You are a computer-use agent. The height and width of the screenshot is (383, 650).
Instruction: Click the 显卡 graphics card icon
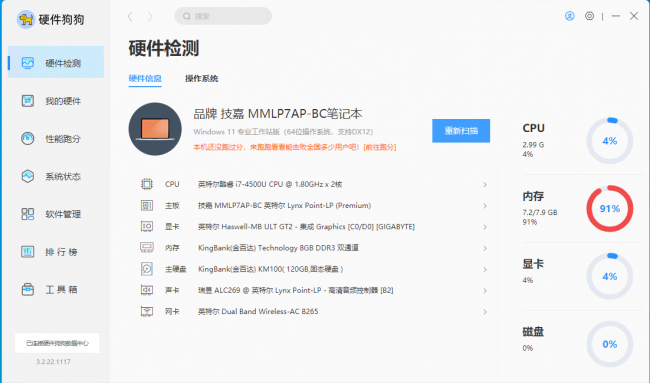[x=147, y=226]
